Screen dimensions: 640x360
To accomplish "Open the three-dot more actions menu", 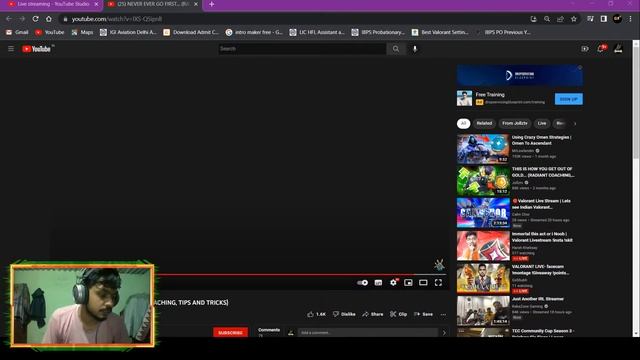I will [x=443, y=314].
